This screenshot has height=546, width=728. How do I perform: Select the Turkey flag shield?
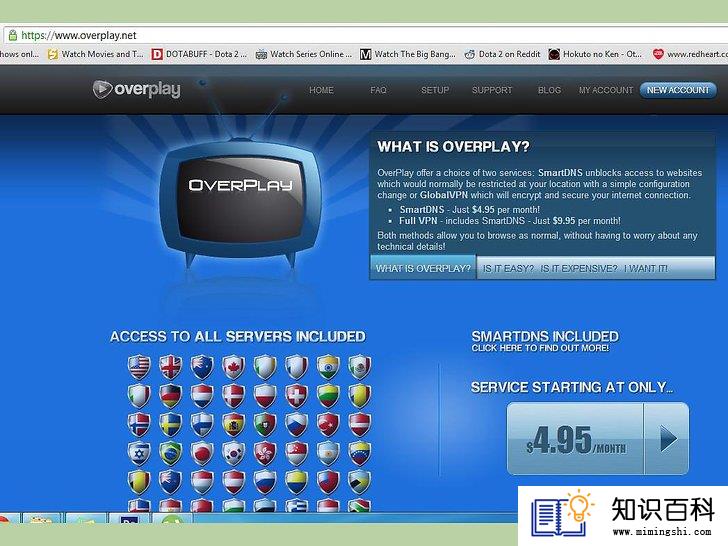pos(328,425)
